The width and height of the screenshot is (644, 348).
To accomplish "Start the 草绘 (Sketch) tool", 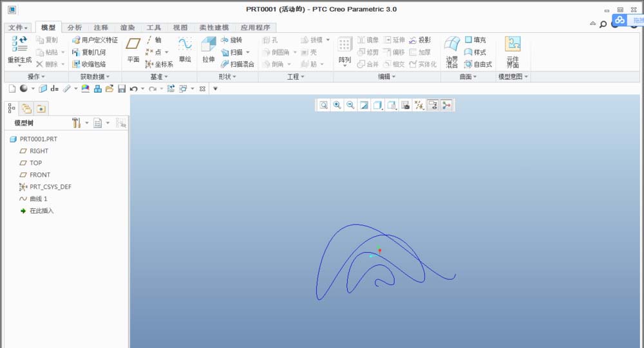I will tap(185, 50).
